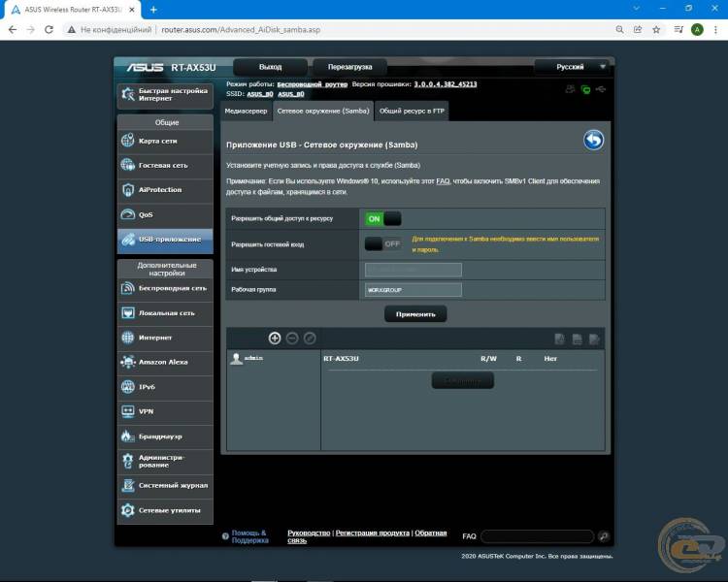Select Сетевое окружение (Samba) tab
The image size is (728, 582).
pyautogui.click(x=323, y=111)
